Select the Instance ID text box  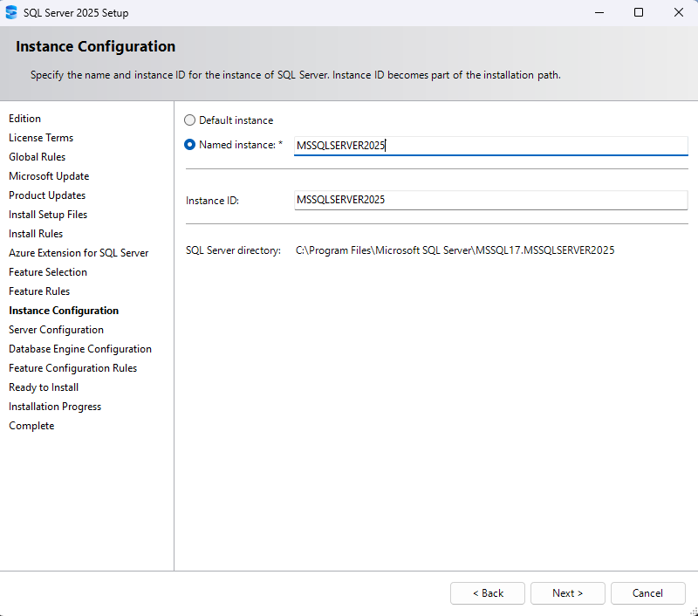489,200
